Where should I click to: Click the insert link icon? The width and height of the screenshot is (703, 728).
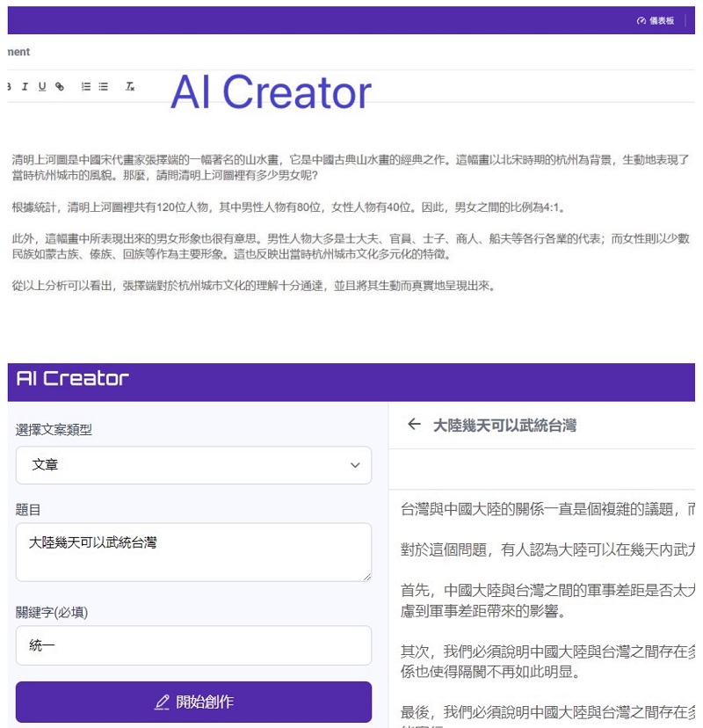60,86
